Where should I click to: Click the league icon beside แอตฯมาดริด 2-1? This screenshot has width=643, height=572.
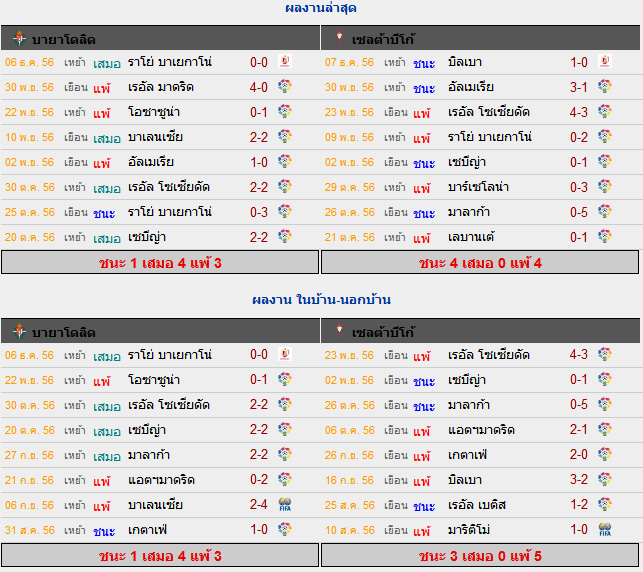point(605,429)
